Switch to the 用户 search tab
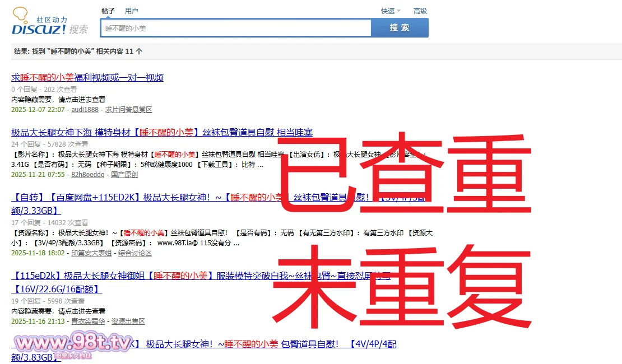 (x=132, y=11)
